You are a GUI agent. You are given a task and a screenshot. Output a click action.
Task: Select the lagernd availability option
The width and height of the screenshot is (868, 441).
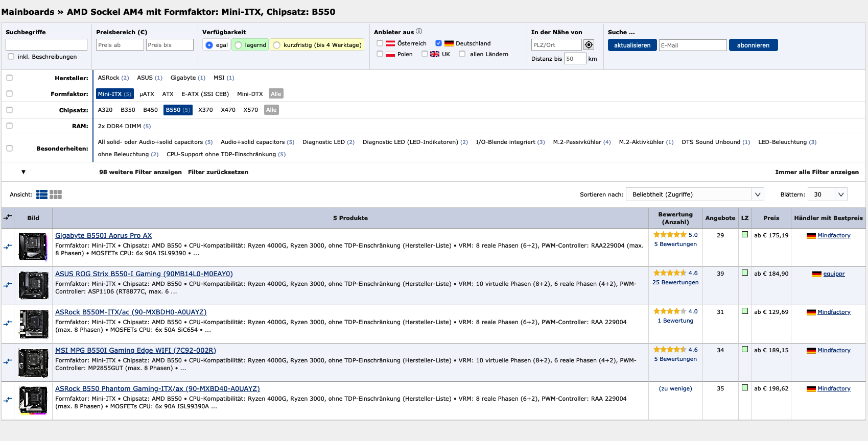point(238,45)
